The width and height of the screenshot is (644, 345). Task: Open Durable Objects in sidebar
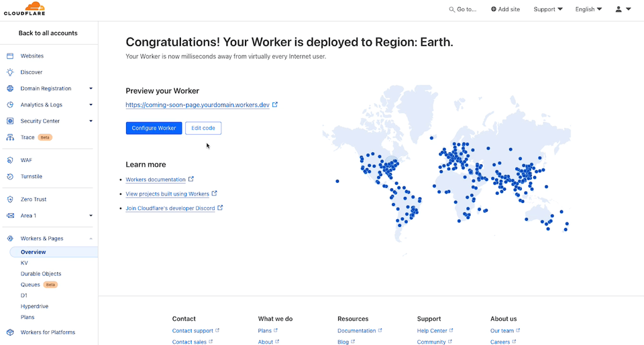tap(41, 273)
